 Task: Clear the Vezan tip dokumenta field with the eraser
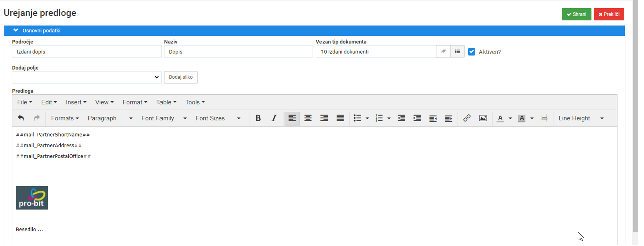pos(443,51)
